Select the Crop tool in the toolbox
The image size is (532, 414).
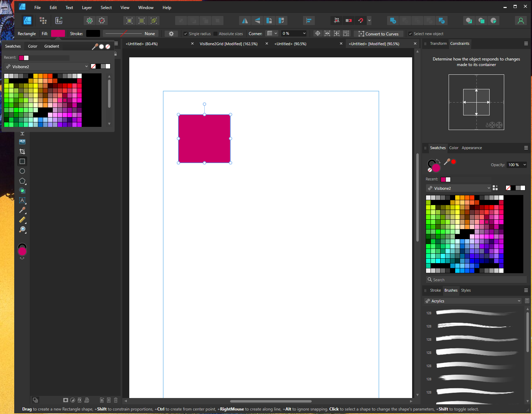point(22,152)
